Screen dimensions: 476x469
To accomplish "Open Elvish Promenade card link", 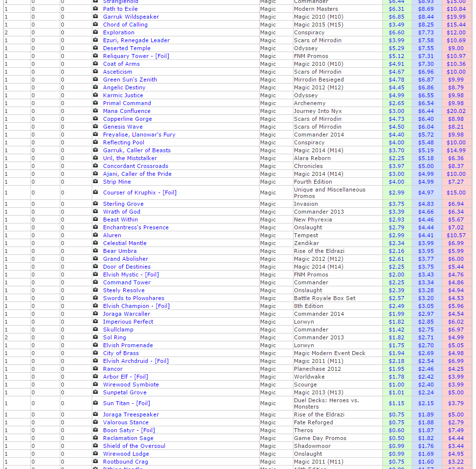I will pos(128,345).
